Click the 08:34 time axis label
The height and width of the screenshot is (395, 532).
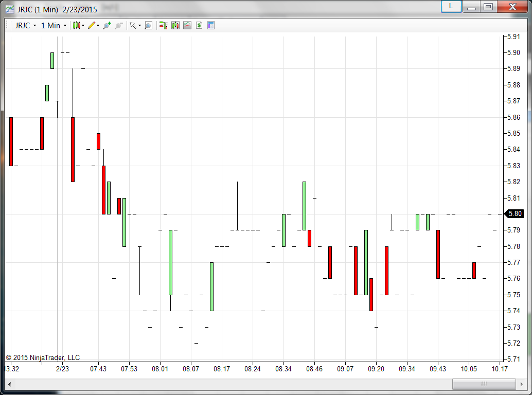click(283, 369)
